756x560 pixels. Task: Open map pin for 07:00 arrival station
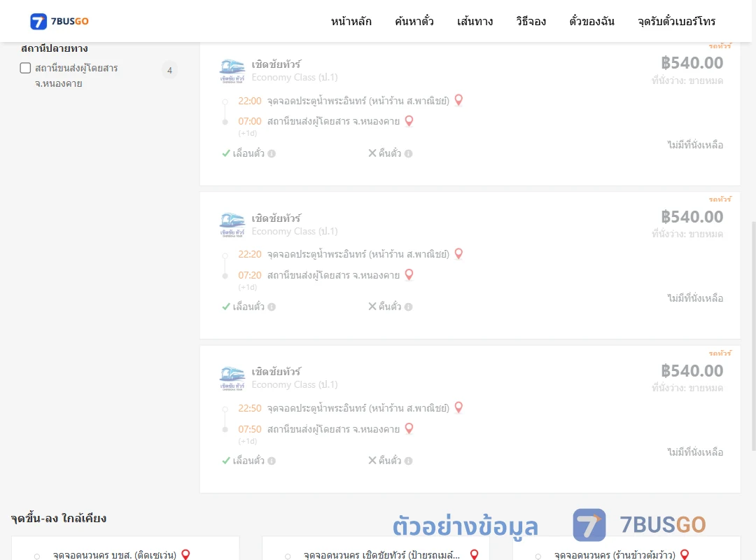tap(409, 120)
